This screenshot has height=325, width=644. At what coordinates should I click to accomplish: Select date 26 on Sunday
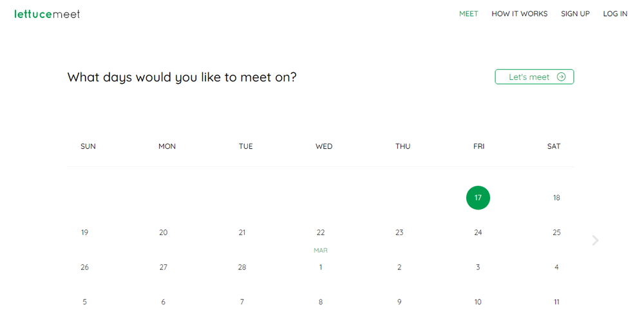84,268
